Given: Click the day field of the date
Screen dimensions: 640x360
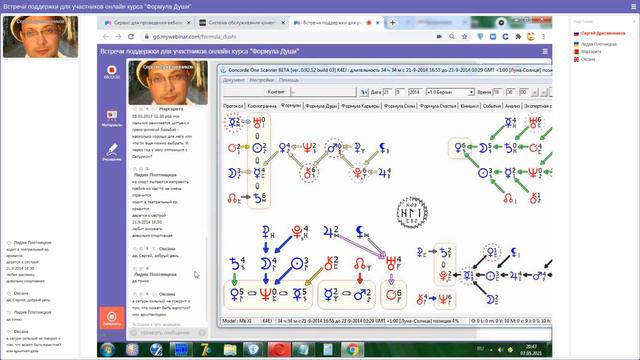Looking at the screenshot, I should point(387,92).
